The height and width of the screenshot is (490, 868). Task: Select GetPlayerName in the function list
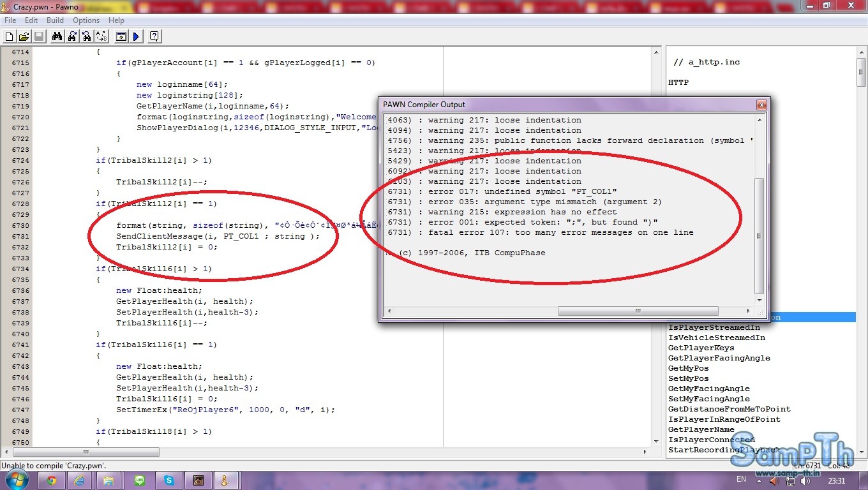click(x=701, y=429)
